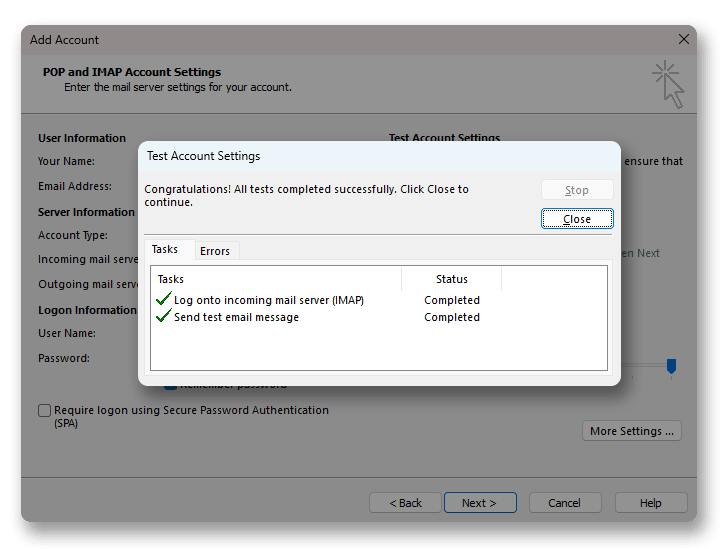Click the Next > button

click(x=480, y=503)
